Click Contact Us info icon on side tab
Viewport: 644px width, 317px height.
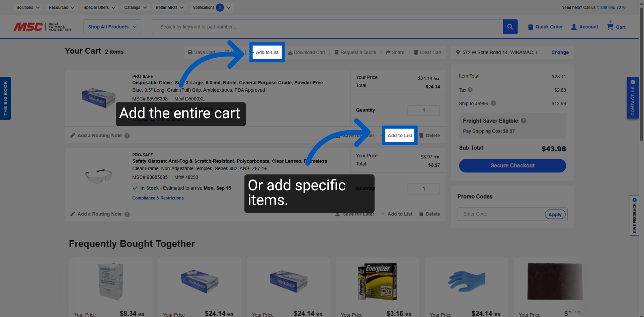click(633, 82)
